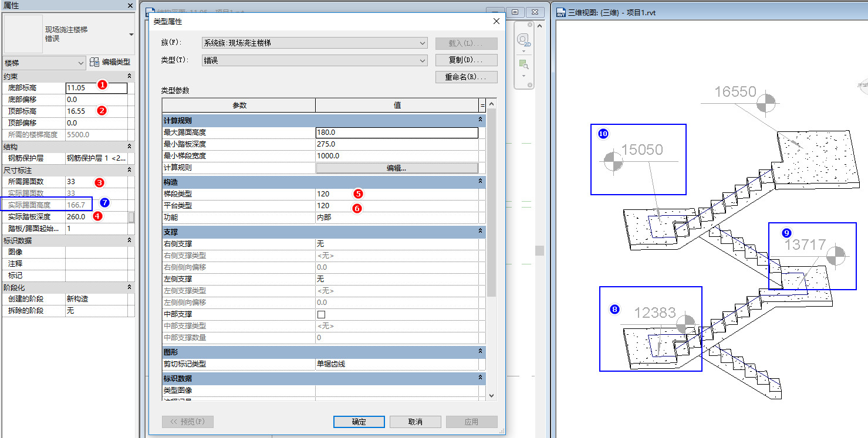Click the RVT file icon in 3D view title

[560, 12]
